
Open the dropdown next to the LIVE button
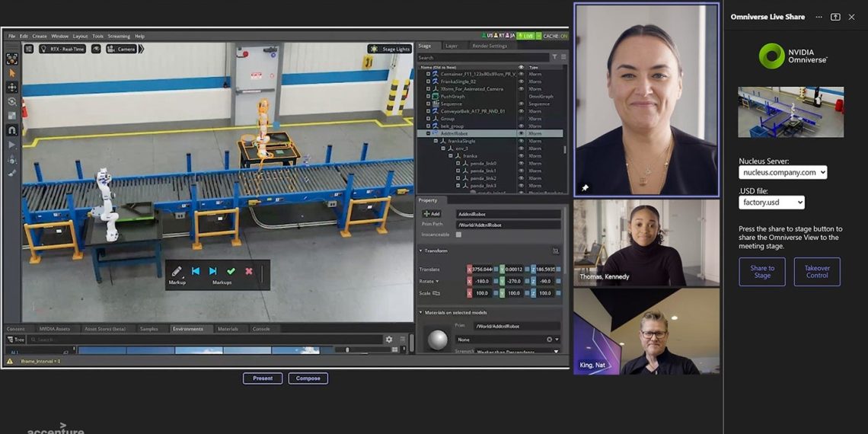(x=538, y=36)
